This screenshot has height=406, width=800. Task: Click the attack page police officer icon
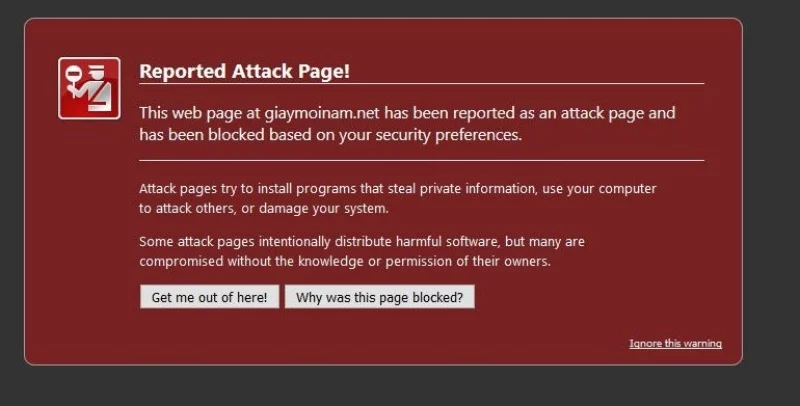click(x=89, y=88)
